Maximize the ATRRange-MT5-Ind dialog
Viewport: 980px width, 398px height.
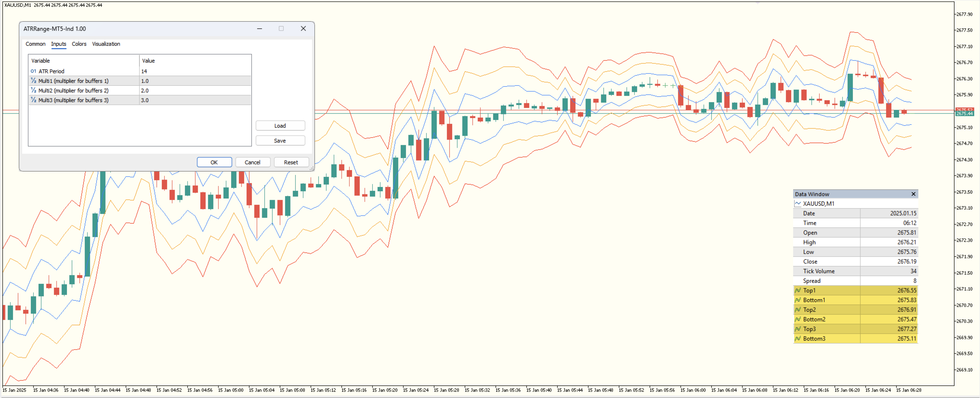tap(281, 28)
